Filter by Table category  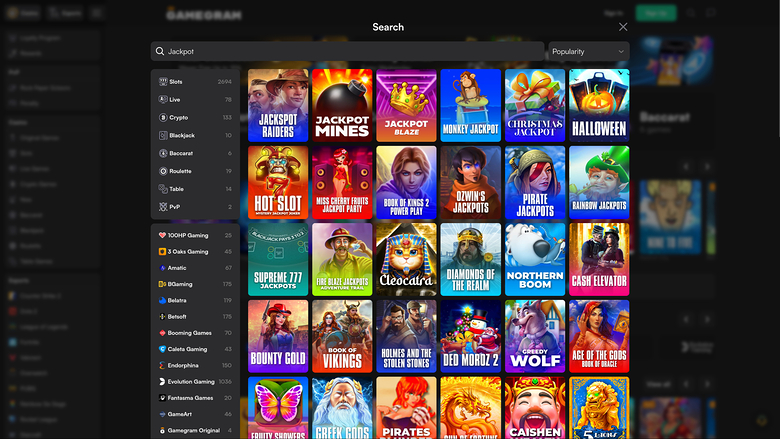[x=195, y=189]
